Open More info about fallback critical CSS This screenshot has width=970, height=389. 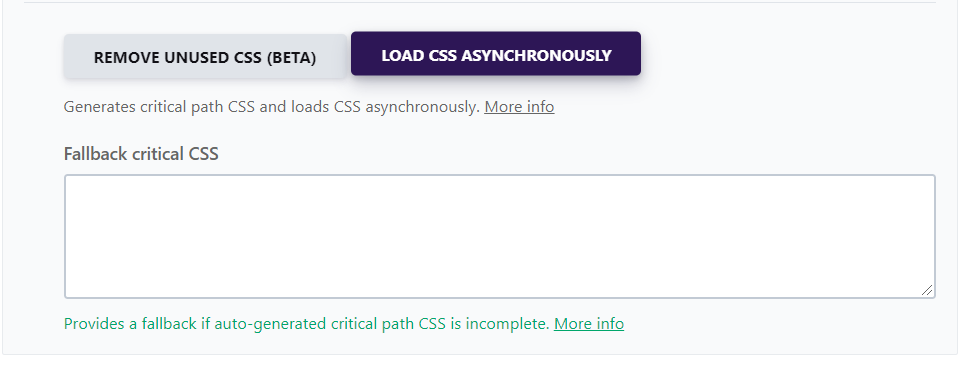(588, 324)
